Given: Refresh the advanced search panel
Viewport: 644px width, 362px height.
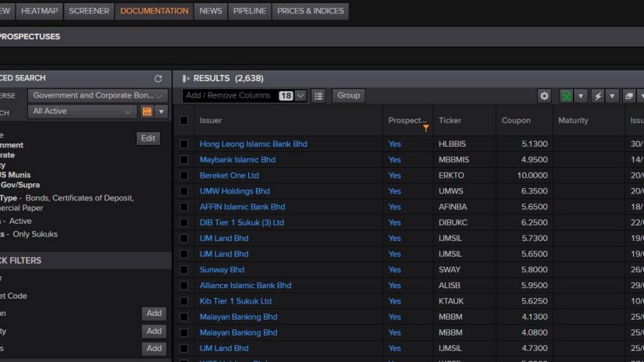Looking at the screenshot, I should tap(158, 78).
